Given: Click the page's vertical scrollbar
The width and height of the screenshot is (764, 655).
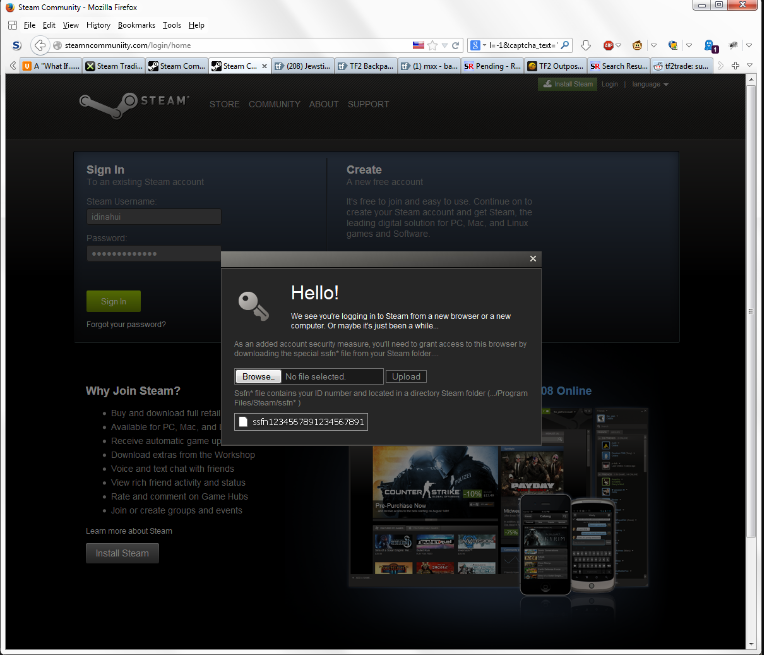Looking at the screenshot, I should pos(752,350).
